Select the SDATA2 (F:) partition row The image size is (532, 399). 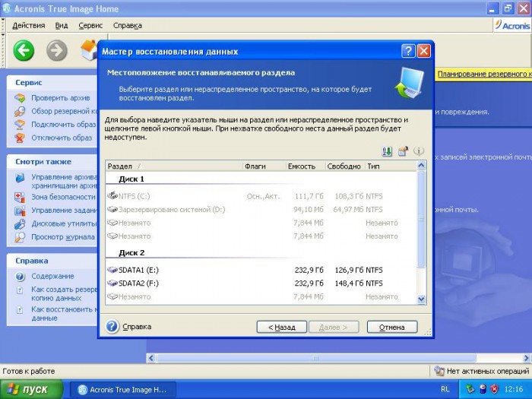[x=261, y=283]
